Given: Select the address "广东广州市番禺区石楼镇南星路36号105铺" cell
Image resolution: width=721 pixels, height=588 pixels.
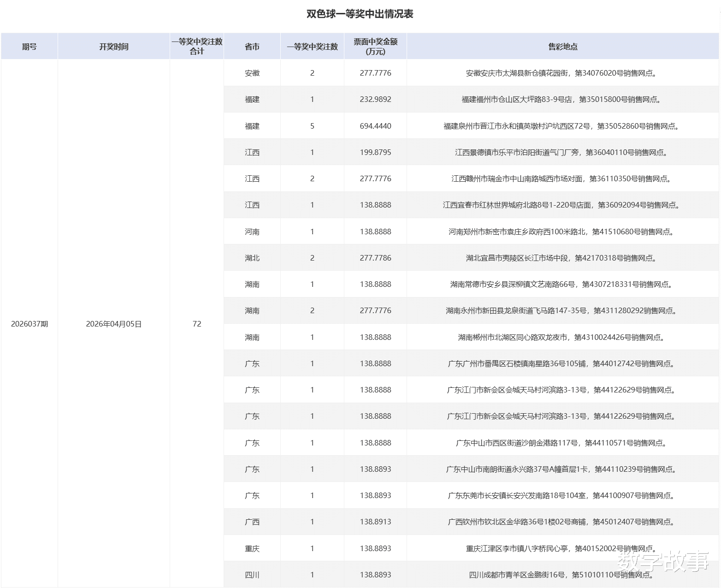Looking at the screenshot, I should 563,363.
